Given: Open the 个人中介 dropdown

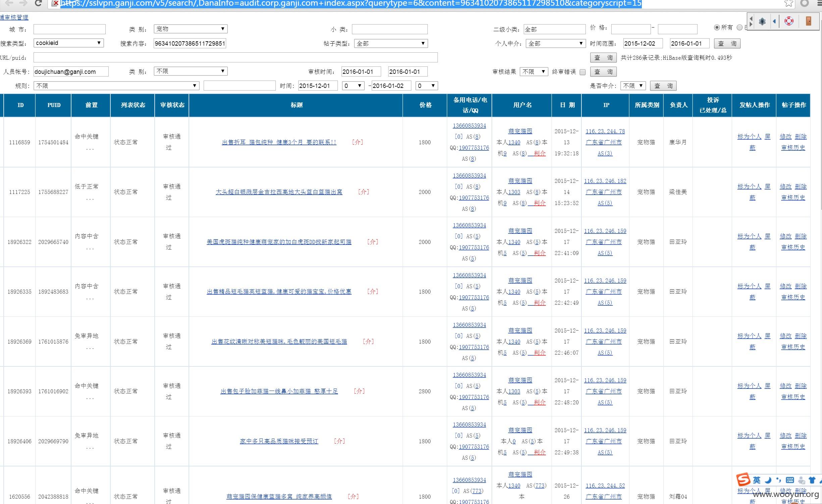Looking at the screenshot, I should click(556, 43).
